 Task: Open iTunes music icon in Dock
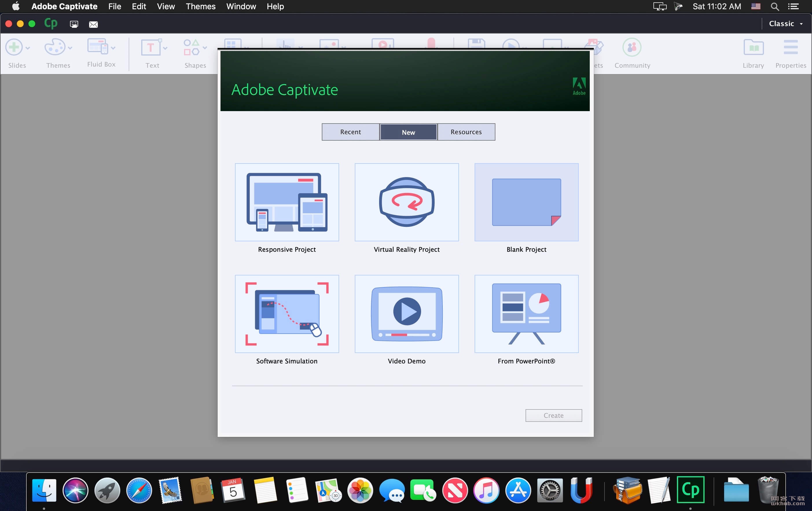pos(486,490)
